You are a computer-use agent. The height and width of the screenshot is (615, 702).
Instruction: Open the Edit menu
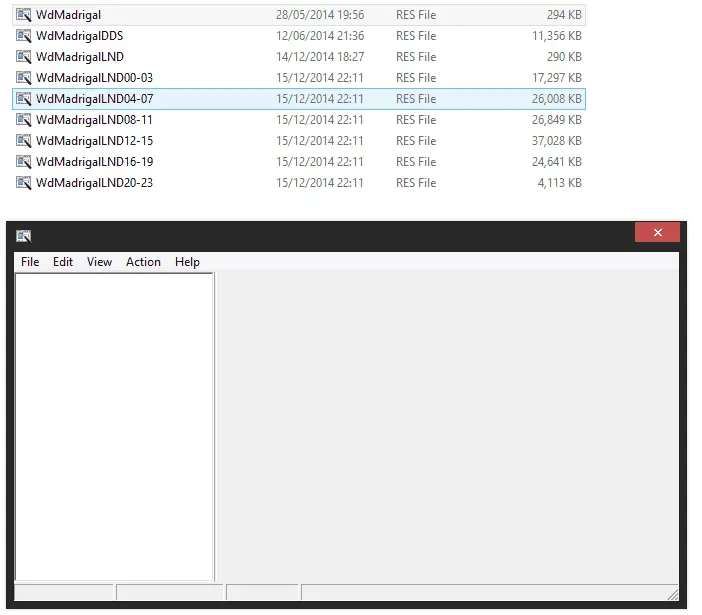pyautogui.click(x=63, y=262)
